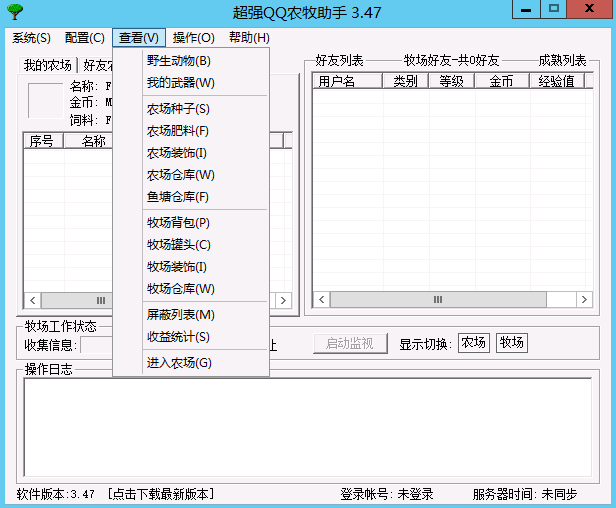Viewport: 616px width, 508px height.
Task: Open the 配置(C) menu
Action: pyautogui.click(x=85, y=38)
